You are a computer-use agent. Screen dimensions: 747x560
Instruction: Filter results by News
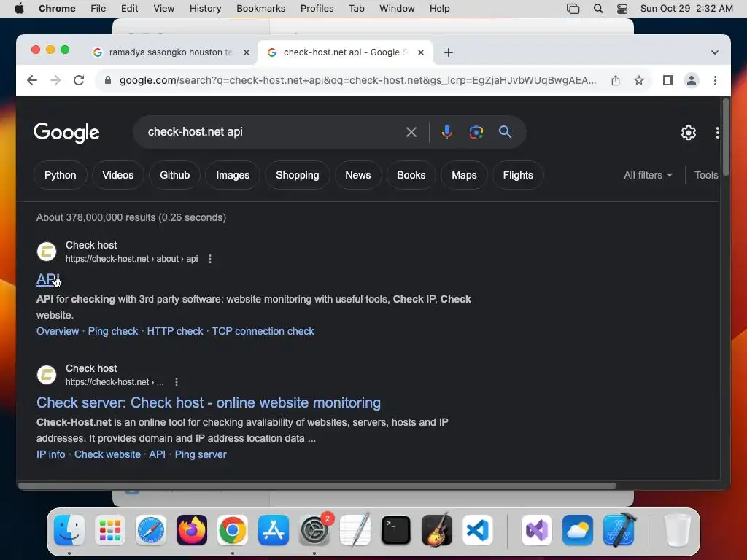tap(357, 175)
